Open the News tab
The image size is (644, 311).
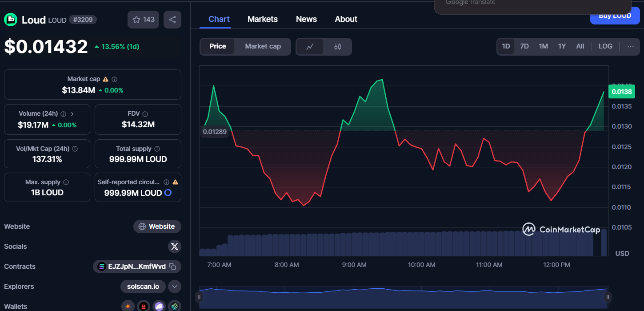(306, 19)
